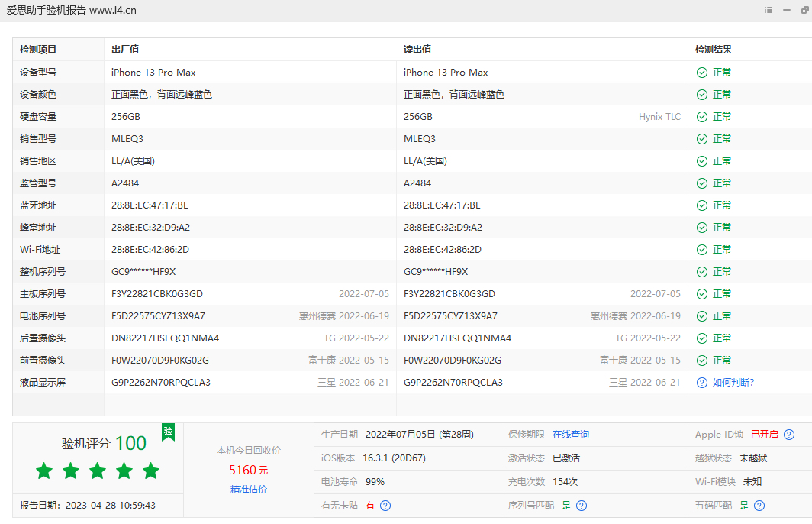Click the question mark beside 有无卡贴
The image size is (812, 524).
point(385,505)
